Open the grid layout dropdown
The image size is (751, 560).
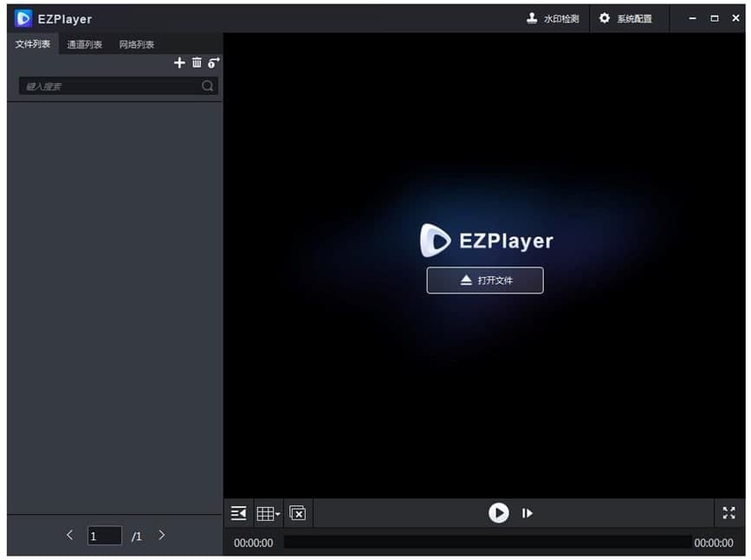click(x=268, y=512)
